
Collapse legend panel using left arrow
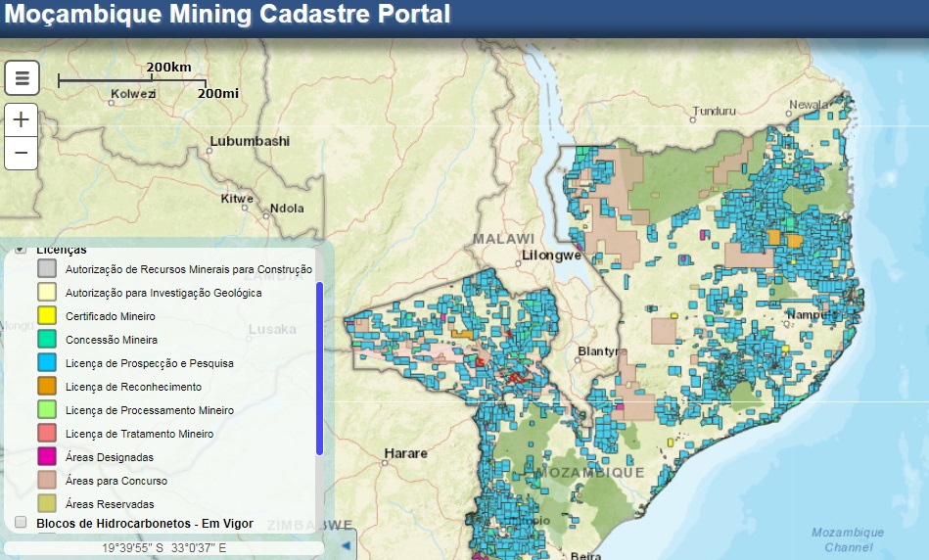348,541
